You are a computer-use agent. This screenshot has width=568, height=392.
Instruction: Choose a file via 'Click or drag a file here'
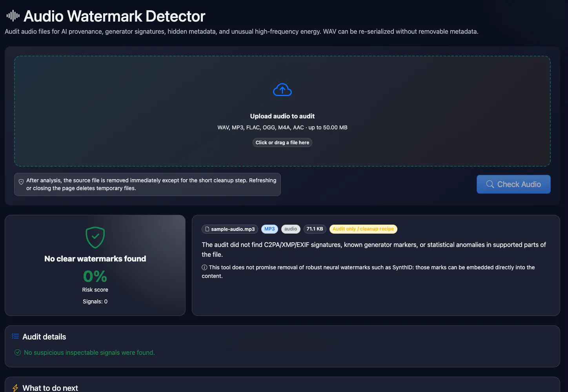coord(282,143)
